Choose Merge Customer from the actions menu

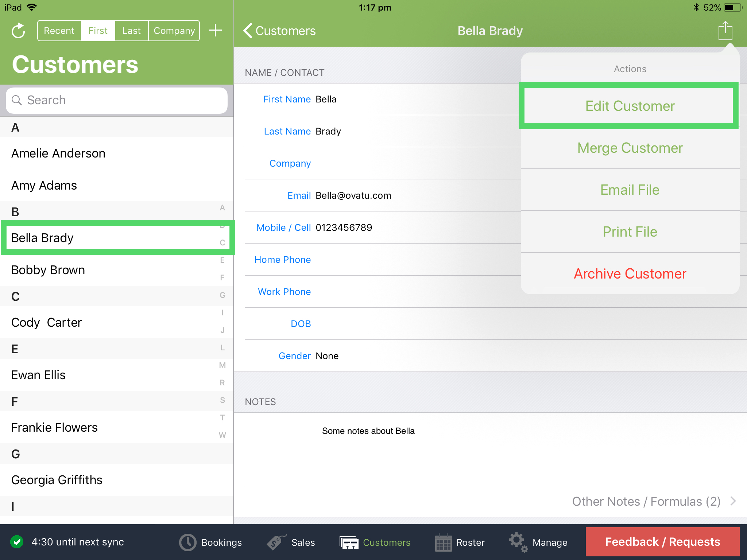click(x=630, y=148)
